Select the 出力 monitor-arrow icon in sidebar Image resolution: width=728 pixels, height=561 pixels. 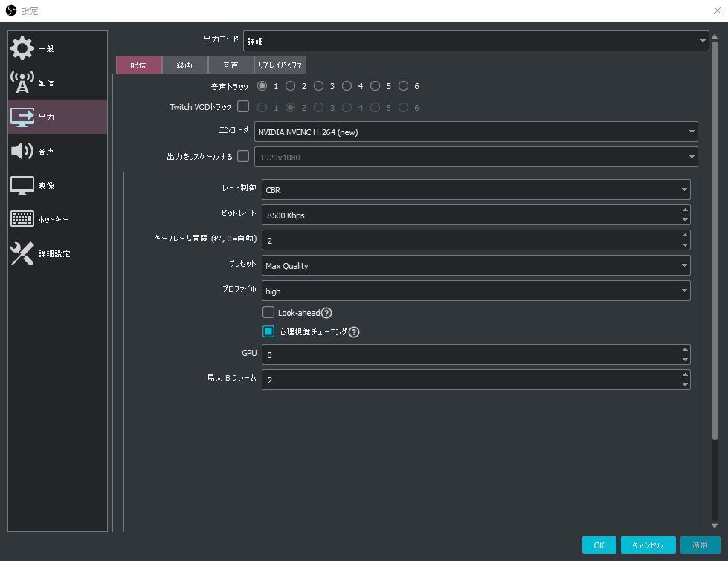click(x=22, y=117)
